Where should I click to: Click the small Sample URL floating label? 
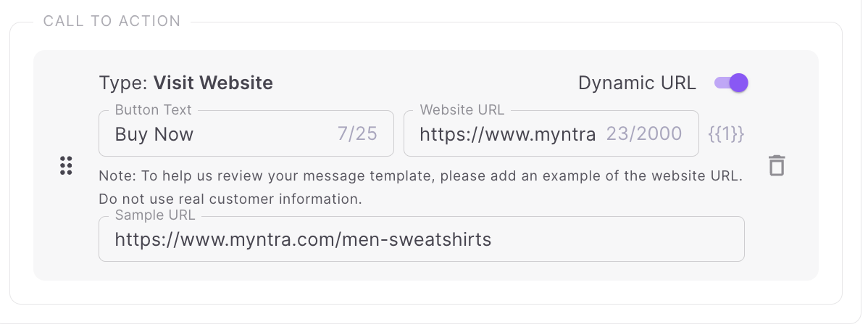(155, 216)
